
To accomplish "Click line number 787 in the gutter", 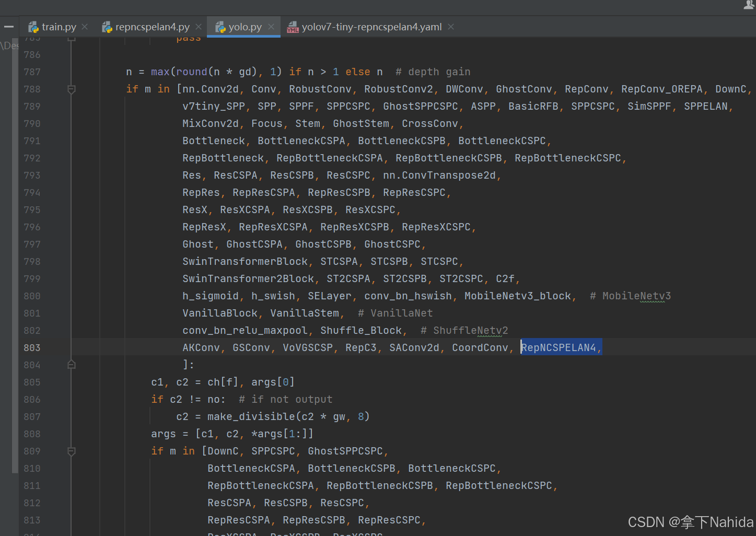I will click(32, 72).
